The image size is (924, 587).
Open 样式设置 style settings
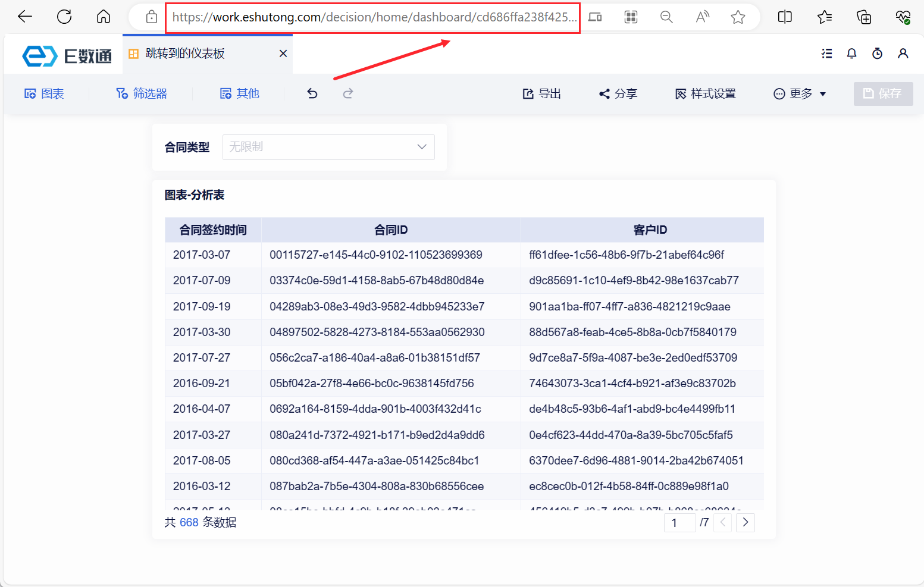coord(706,94)
